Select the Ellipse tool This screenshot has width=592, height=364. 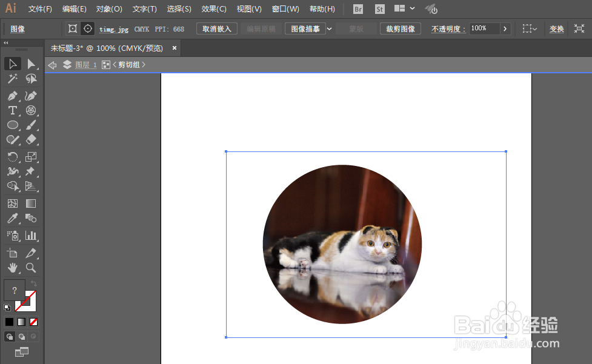[13, 125]
